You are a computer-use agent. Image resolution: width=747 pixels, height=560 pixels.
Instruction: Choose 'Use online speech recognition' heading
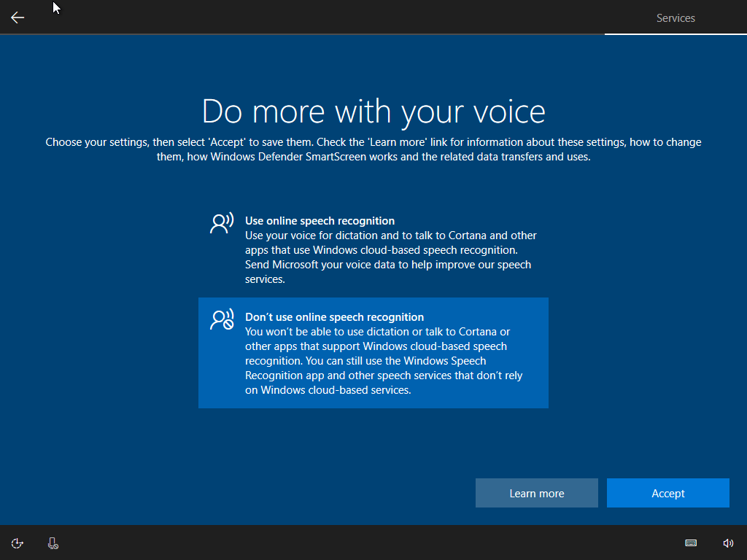click(x=320, y=221)
